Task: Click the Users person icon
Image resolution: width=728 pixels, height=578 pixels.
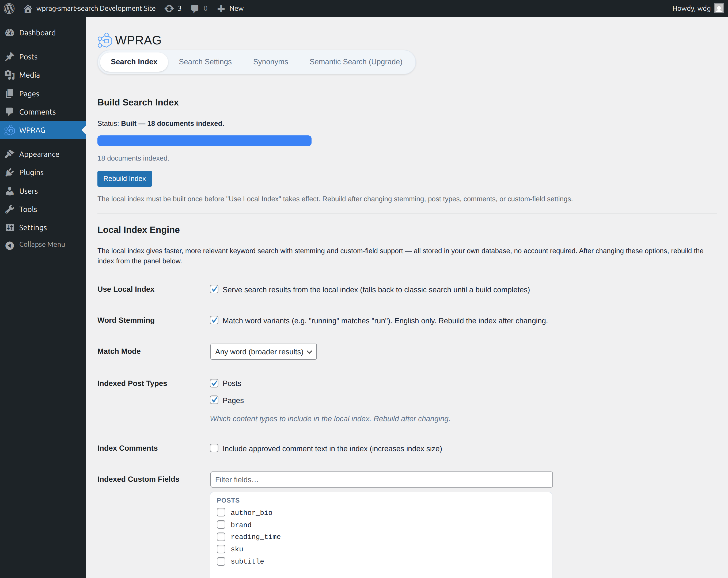Action: (10, 191)
